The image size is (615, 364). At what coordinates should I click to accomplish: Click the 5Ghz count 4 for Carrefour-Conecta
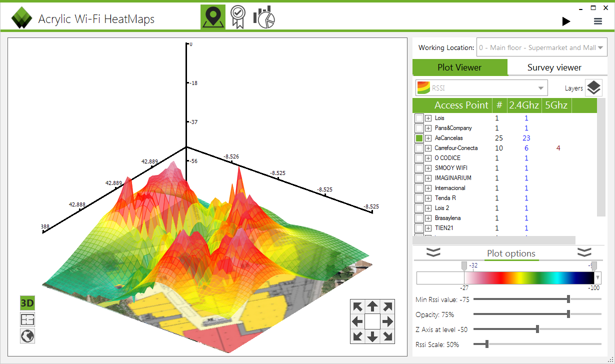[558, 148]
